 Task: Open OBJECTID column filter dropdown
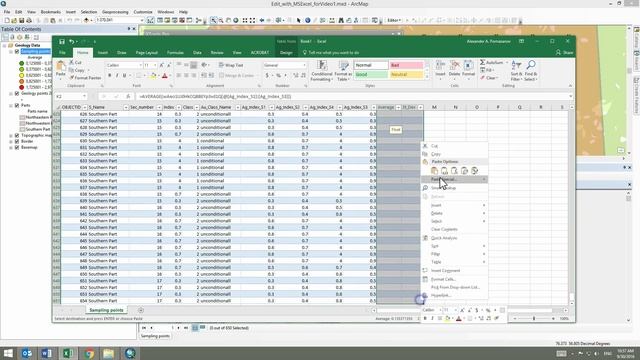tap(84, 107)
